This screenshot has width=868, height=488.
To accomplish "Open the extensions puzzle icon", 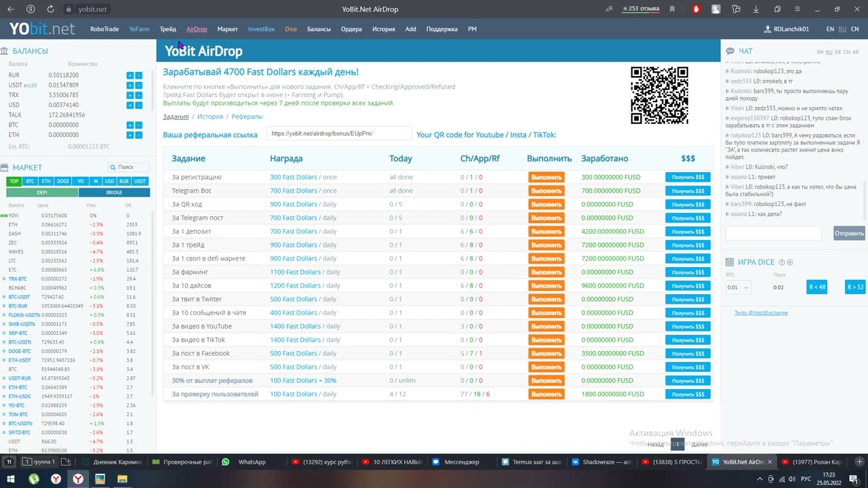I will click(736, 9).
